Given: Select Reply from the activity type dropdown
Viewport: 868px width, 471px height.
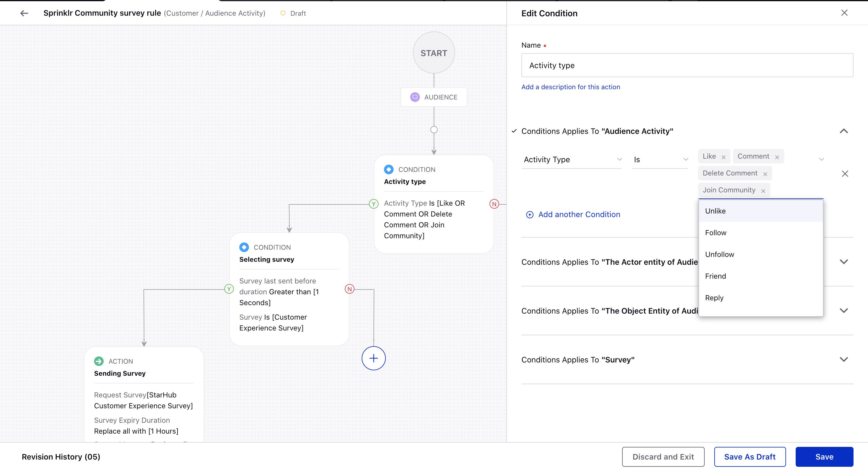Looking at the screenshot, I should coord(715,298).
